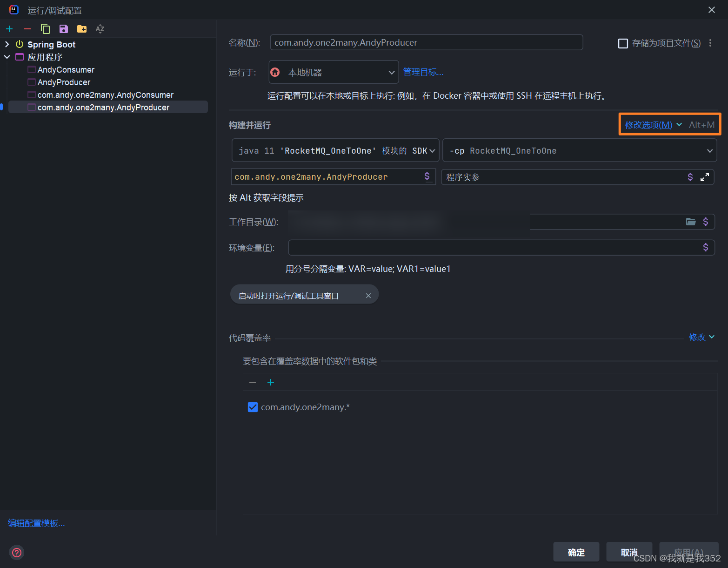Remove the 启动时打开运行/调试工具窗口 tag

click(368, 296)
